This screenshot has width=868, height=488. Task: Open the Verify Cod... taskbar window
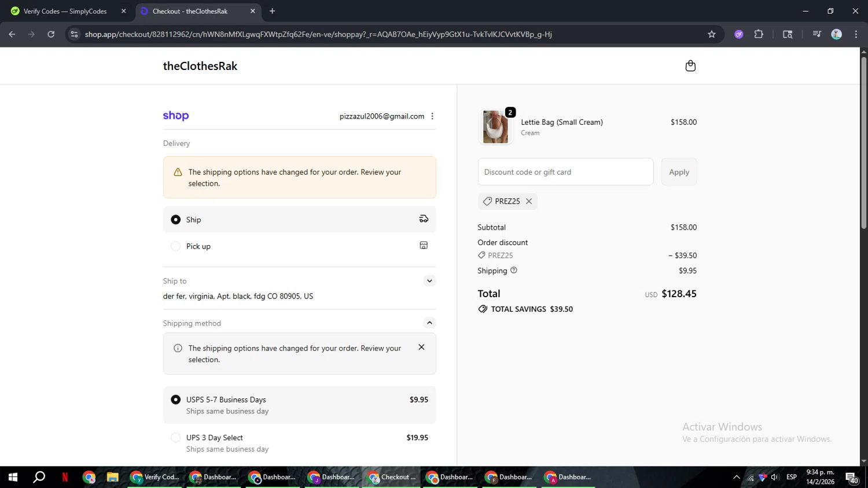point(155,477)
